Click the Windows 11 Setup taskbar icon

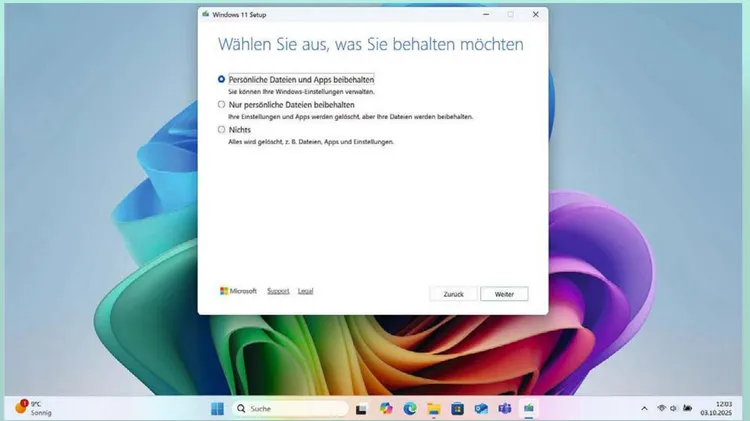[529, 408]
